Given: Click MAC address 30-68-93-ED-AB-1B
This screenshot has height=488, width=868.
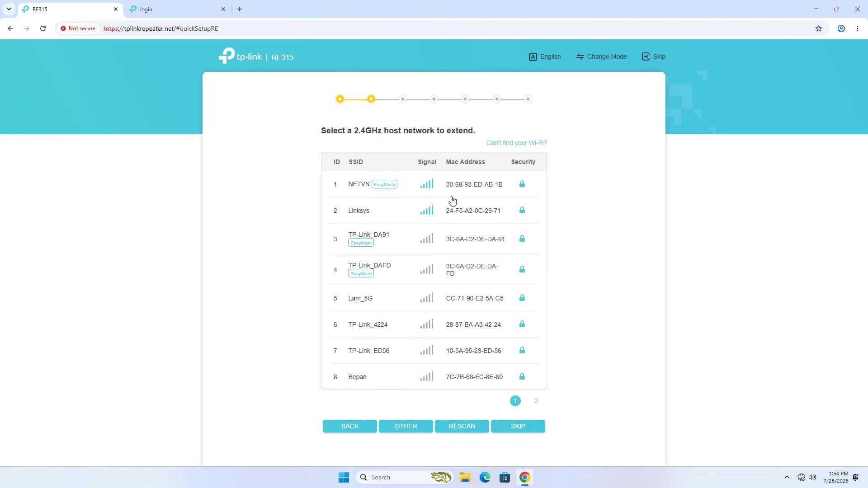Looking at the screenshot, I should click(x=474, y=184).
